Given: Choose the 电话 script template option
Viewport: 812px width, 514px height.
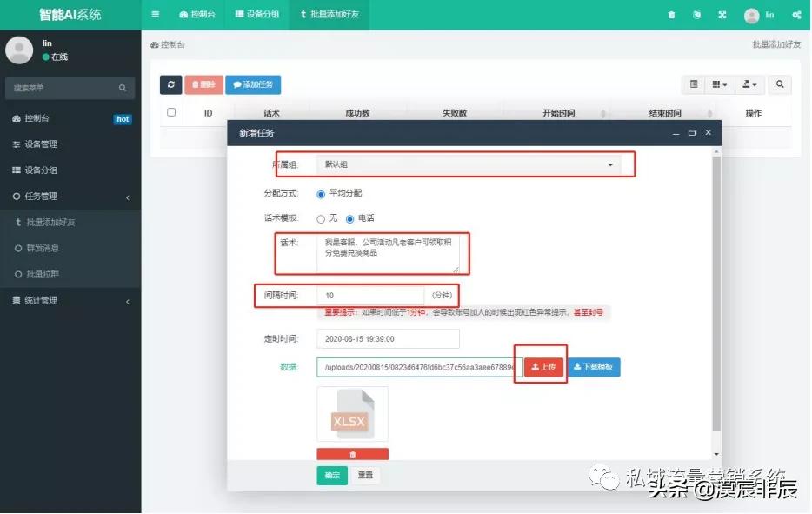Looking at the screenshot, I should tap(348, 217).
